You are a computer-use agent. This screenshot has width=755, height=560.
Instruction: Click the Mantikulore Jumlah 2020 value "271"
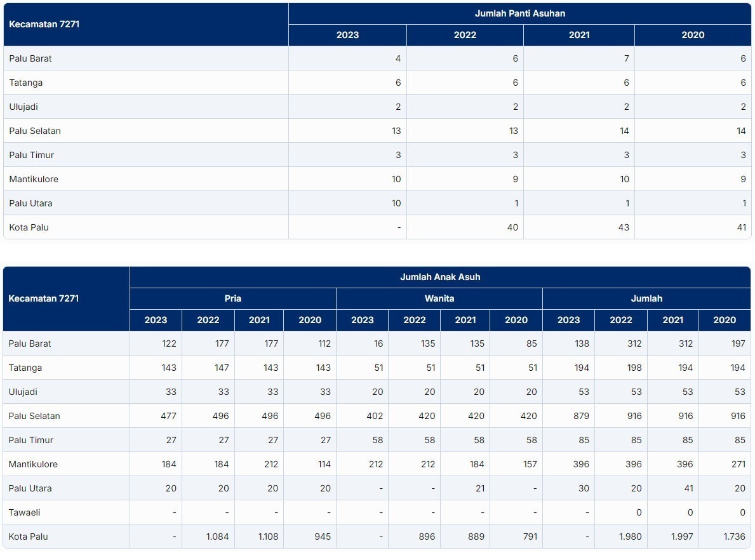pyautogui.click(x=738, y=464)
